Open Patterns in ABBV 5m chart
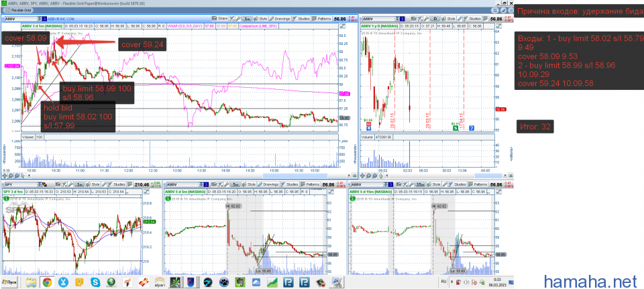Screen dimensions: 644x289 point(311,184)
